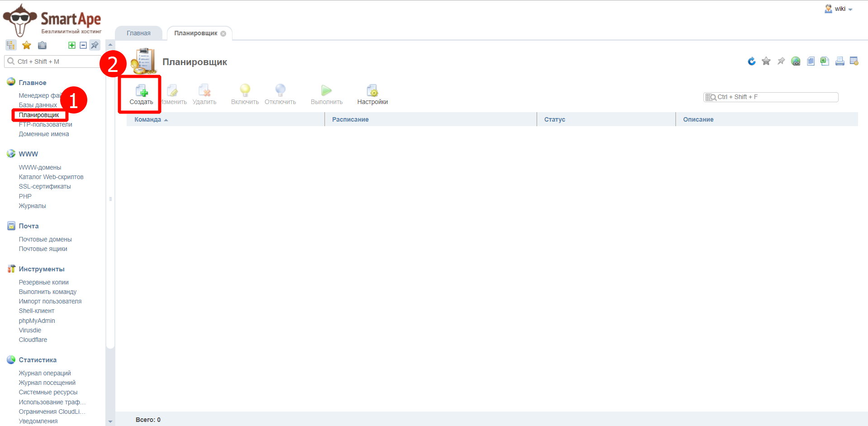Open the wiki user dropdown menu

840,9
